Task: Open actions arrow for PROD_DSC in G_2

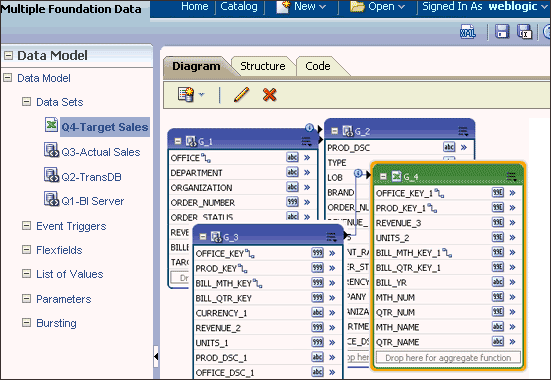Action: [x=464, y=147]
